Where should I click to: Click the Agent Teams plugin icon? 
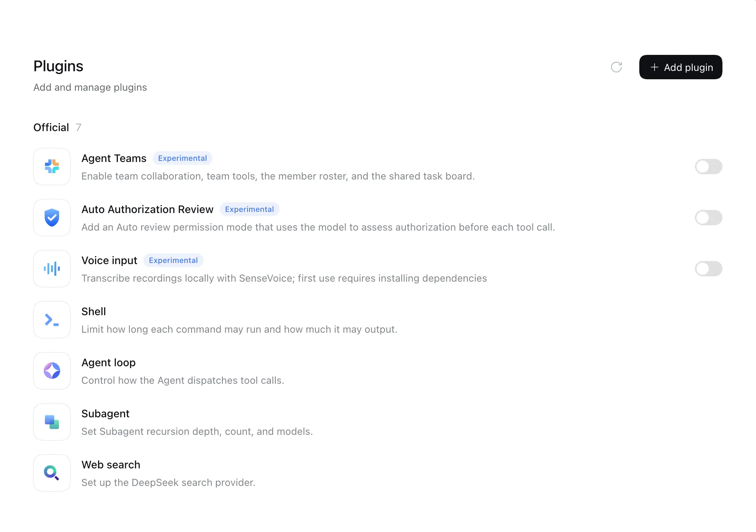pyautogui.click(x=52, y=167)
